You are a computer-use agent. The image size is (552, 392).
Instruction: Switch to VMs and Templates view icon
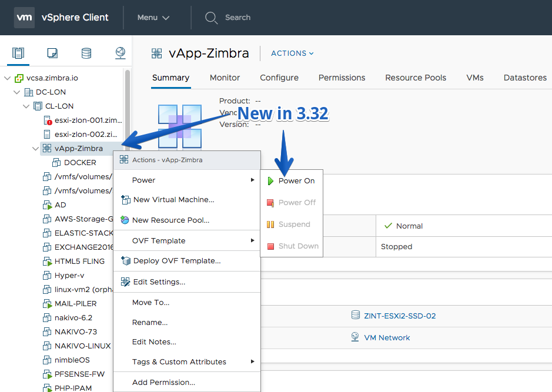click(52, 53)
